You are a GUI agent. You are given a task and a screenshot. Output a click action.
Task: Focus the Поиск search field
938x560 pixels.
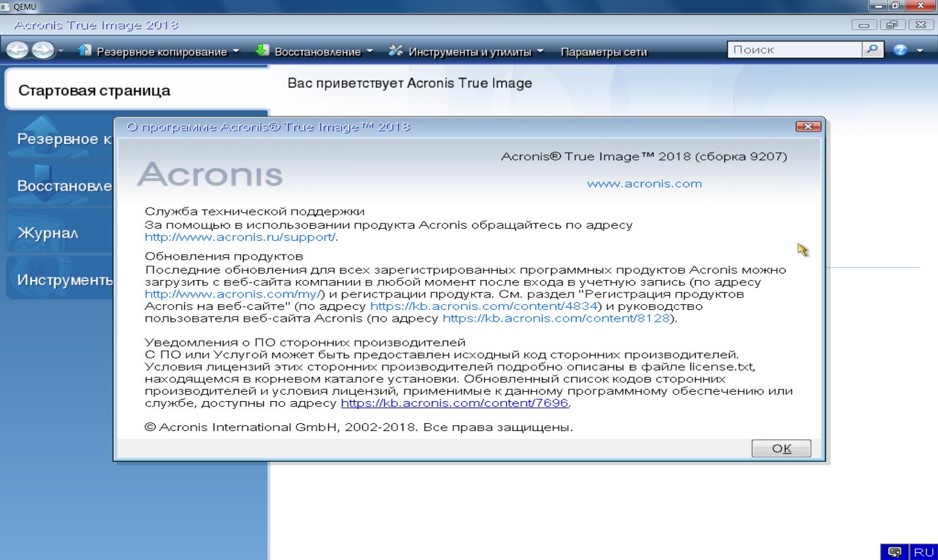(795, 49)
